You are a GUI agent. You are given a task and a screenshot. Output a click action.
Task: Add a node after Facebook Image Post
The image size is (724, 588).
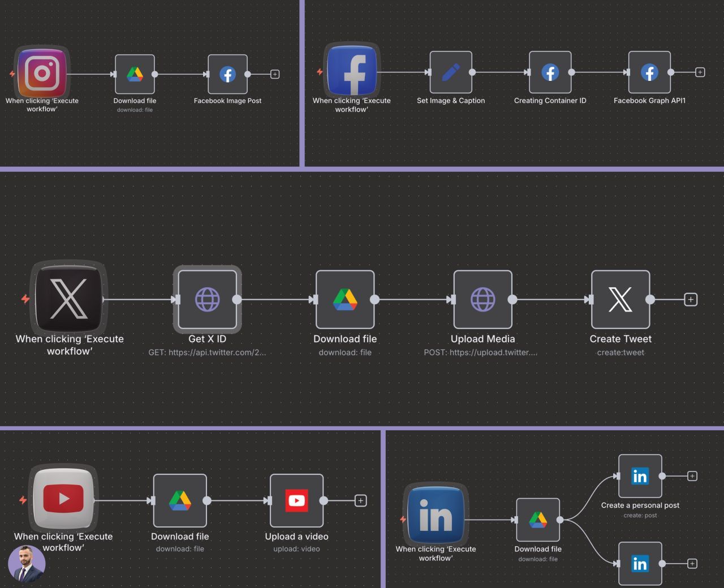tap(275, 74)
